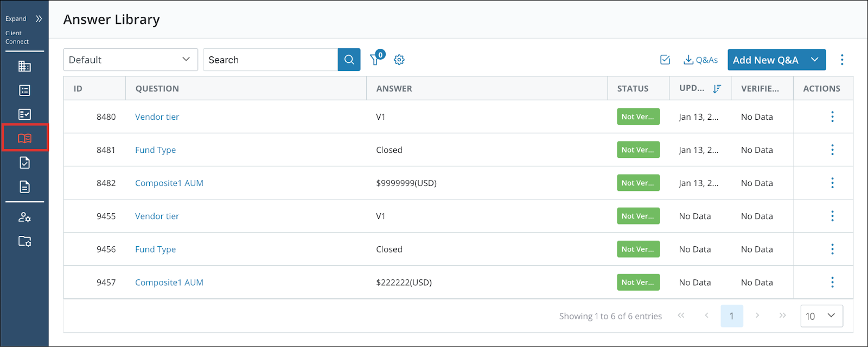Screen dimensions: 868x347
Task: Open the rows-per-page dropdown showing 10
Action: click(822, 316)
